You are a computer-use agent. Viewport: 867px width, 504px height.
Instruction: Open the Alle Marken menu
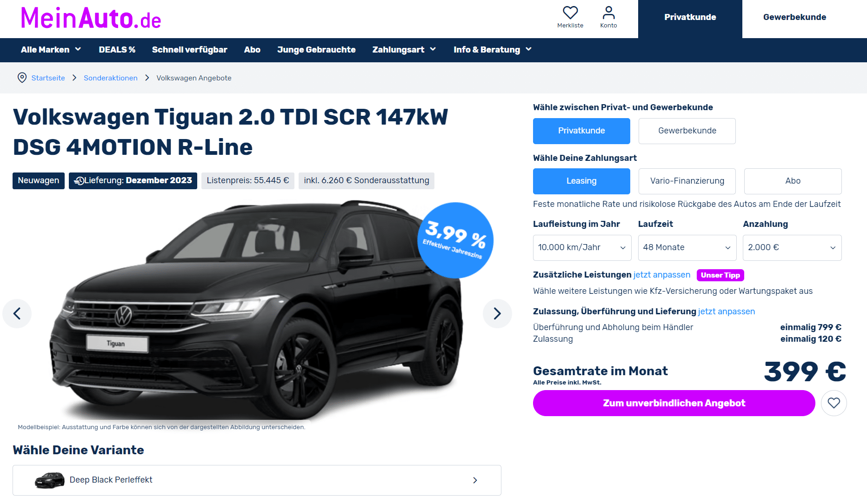pos(51,50)
